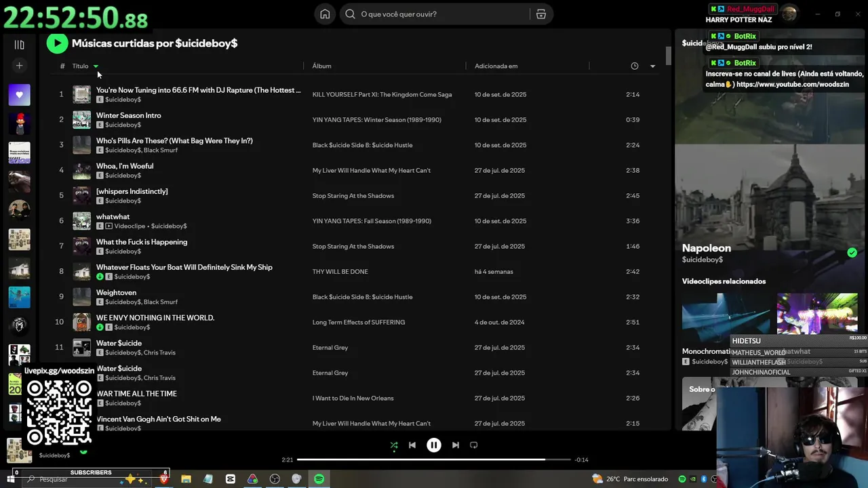Toggle the saved check on Whatever Floats Your Boat
This screenshot has width=868, height=488.
point(100,277)
